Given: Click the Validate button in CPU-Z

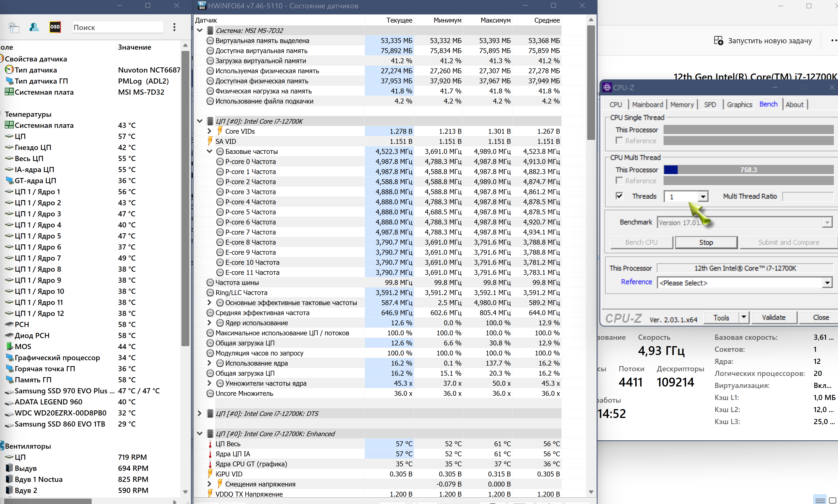Looking at the screenshot, I should tap(774, 317).
